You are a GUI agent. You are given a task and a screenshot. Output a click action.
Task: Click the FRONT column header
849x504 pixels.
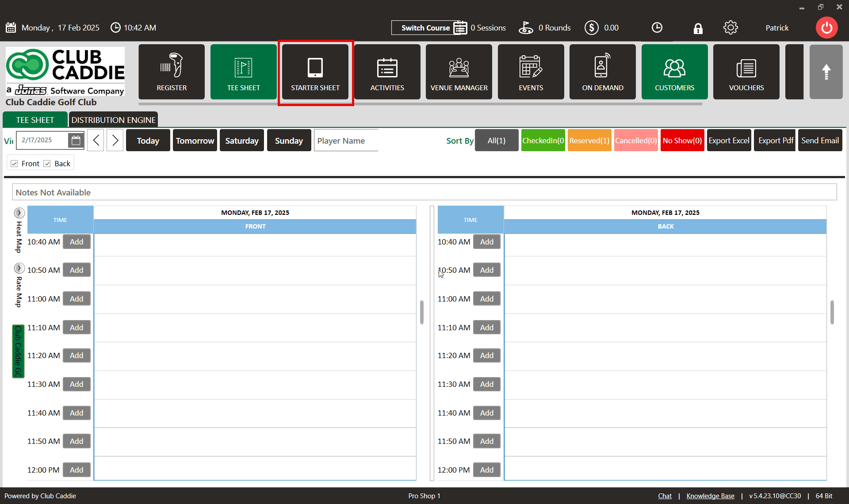255,226
